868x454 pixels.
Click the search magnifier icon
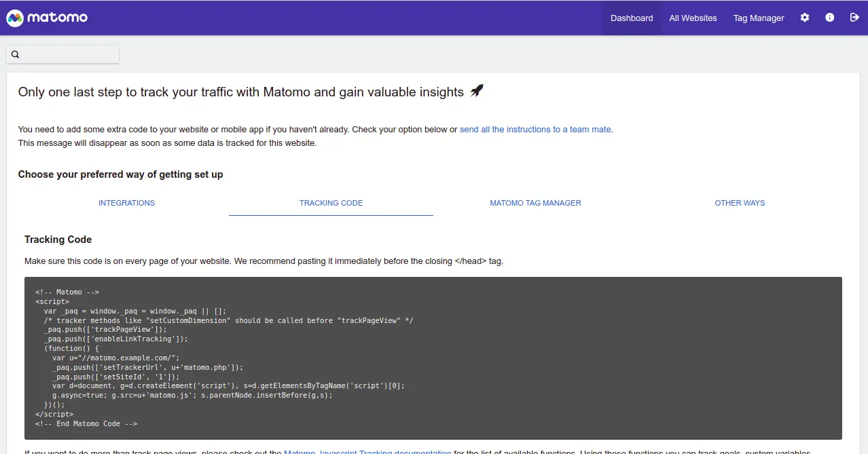point(16,54)
